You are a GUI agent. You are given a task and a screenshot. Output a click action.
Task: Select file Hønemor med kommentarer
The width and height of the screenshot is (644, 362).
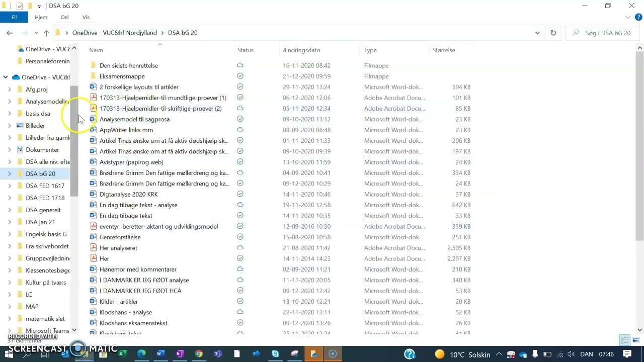click(x=138, y=269)
